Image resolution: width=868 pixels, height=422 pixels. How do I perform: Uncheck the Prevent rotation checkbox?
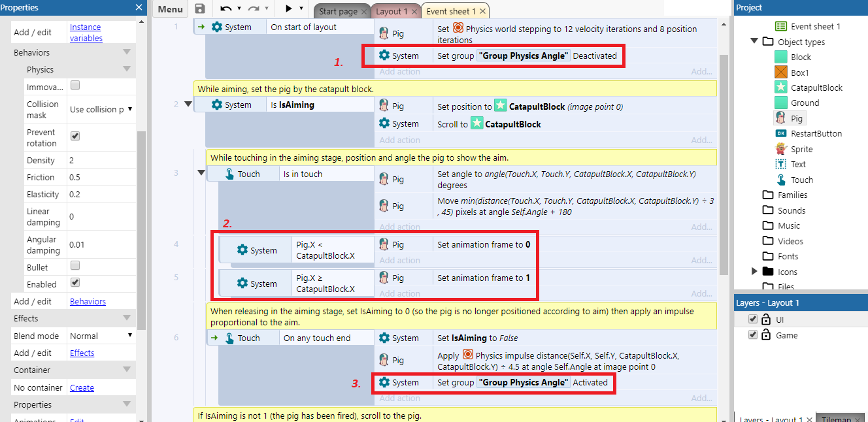coord(75,136)
